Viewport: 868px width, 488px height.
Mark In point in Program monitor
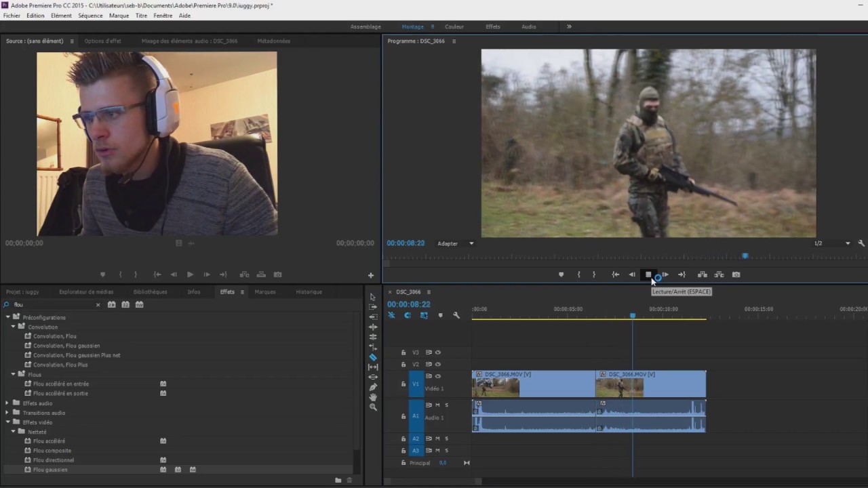[578, 274]
